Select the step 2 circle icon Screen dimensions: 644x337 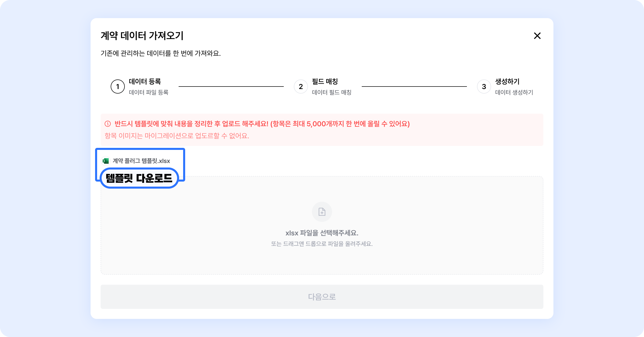tap(301, 87)
